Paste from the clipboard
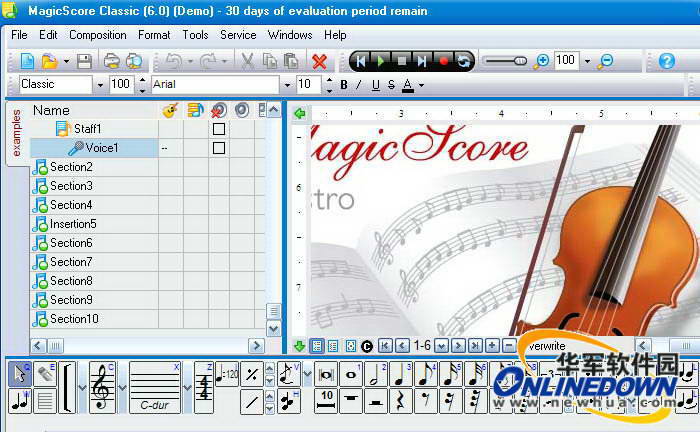The image size is (700, 432). (x=291, y=61)
